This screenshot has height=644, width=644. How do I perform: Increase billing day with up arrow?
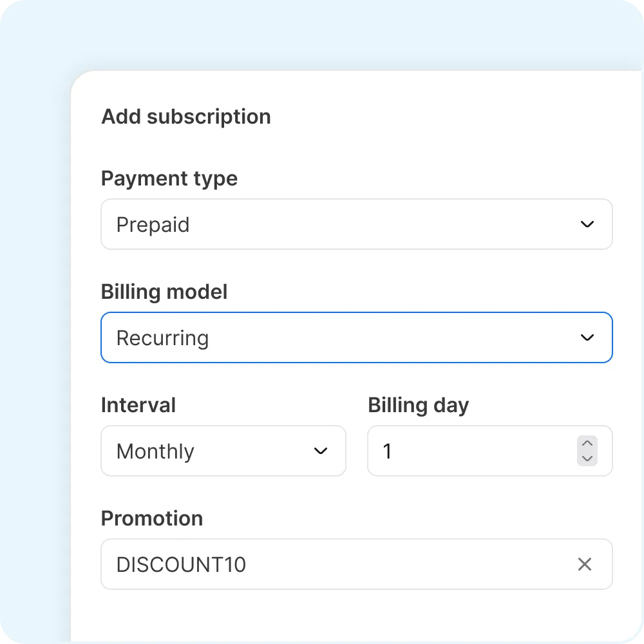(x=587, y=444)
